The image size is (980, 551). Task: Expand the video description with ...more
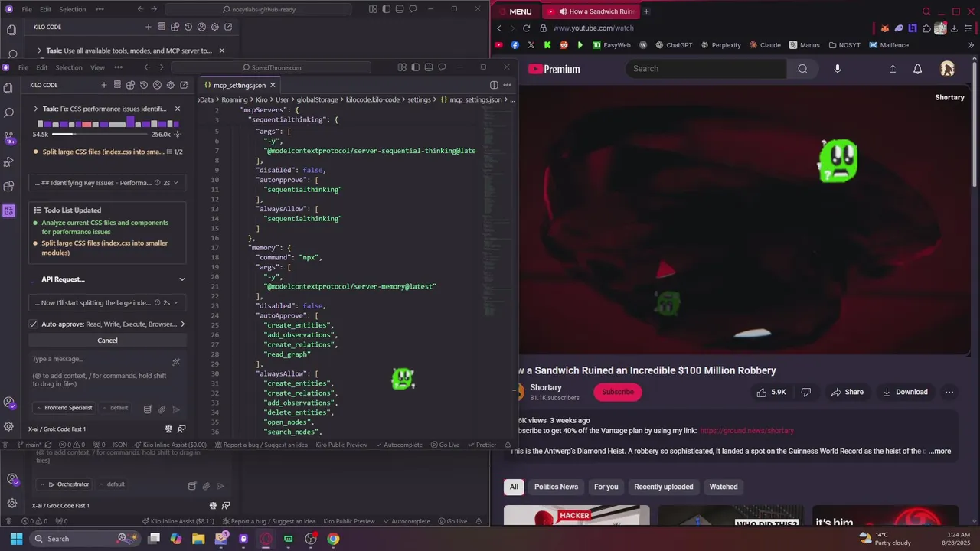tap(939, 451)
